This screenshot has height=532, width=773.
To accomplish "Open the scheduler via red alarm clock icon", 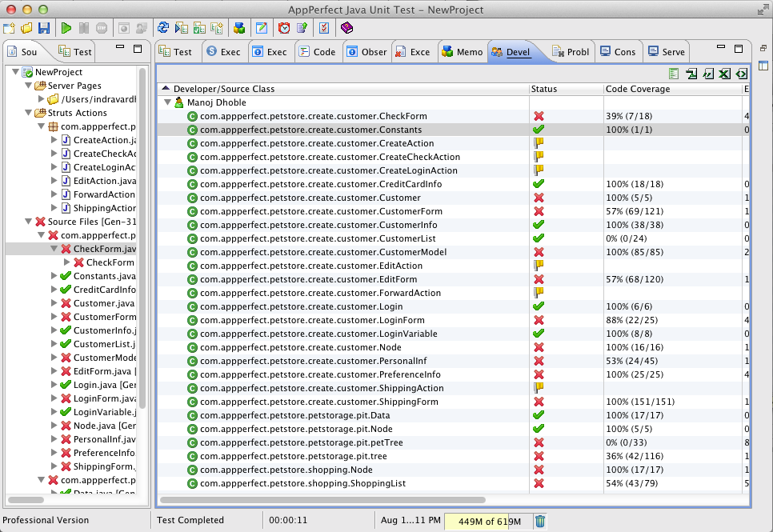I will (x=284, y=28).
